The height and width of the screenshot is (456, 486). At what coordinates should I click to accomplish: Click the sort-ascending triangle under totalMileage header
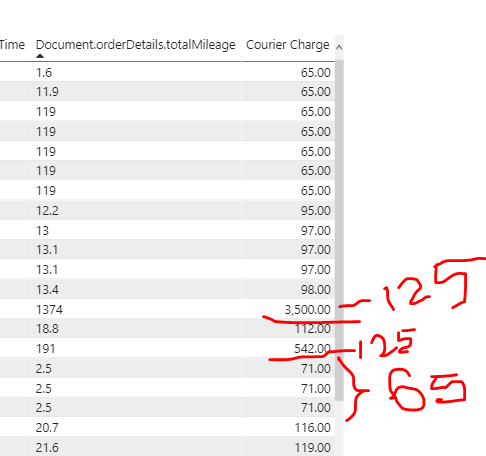pyautogui.click(x=40, y=56)
